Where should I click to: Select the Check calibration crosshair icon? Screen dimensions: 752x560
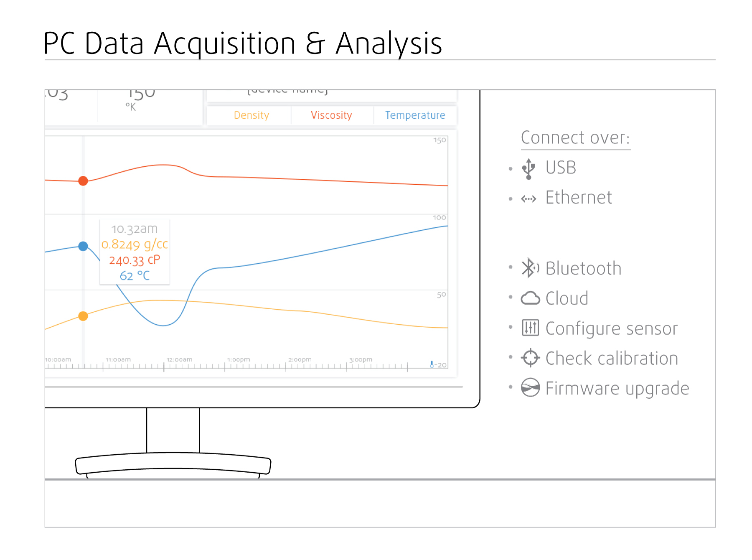(x=530, y=358)
